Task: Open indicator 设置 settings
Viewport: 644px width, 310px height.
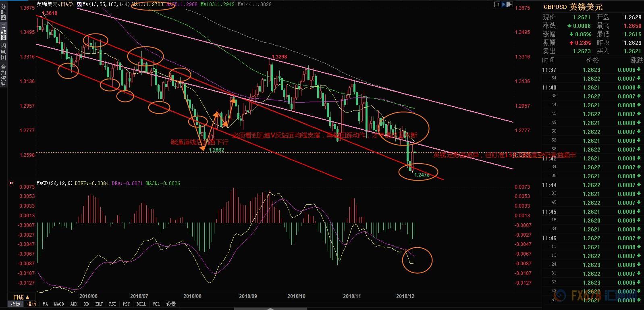Action: coord(171,304)
